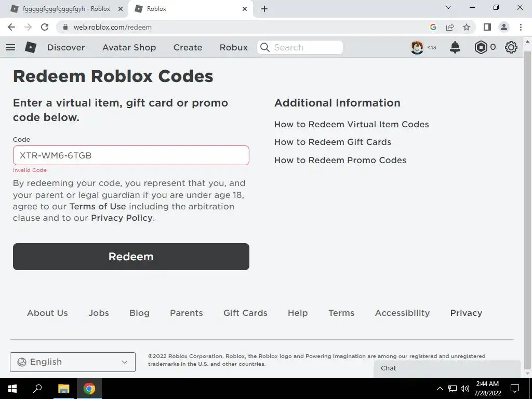The image size is (532, 399).
Task: Click Chrome icon in taskbar
Action: point(89,389)
